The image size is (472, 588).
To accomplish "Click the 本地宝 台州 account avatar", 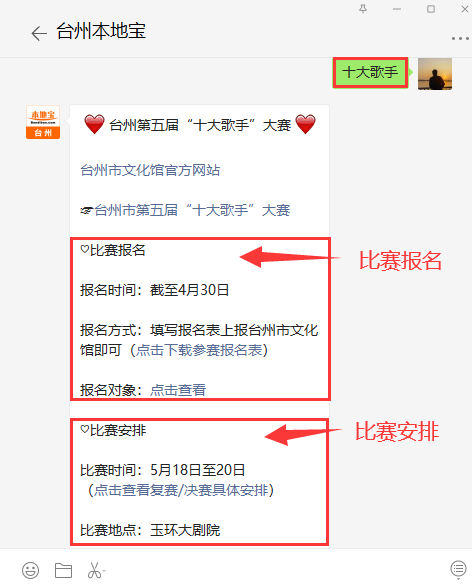I will (x=43, y=122).
